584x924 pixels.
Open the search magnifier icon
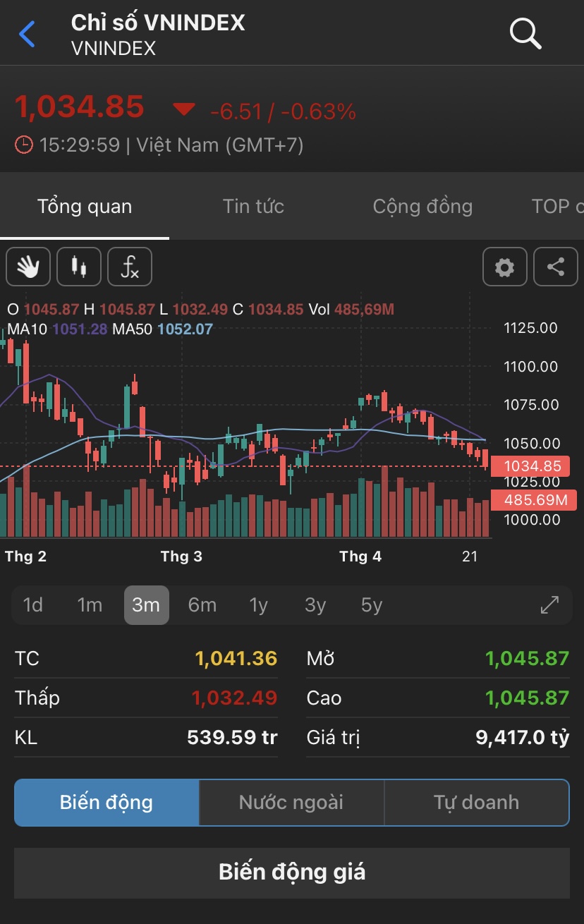click(525, 33)
